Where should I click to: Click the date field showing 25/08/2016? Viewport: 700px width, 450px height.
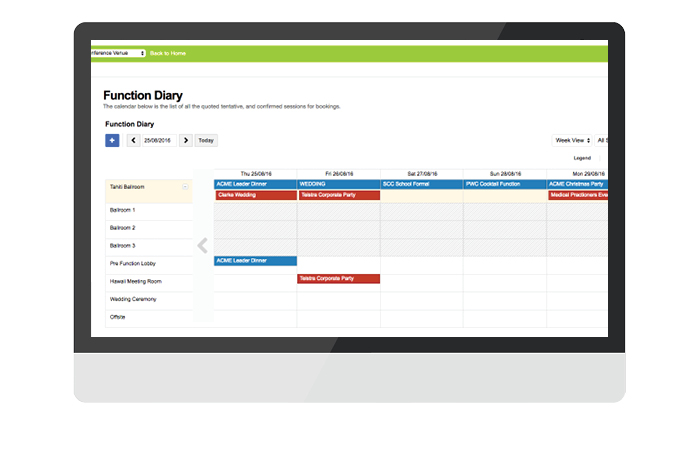coord(160,140)
